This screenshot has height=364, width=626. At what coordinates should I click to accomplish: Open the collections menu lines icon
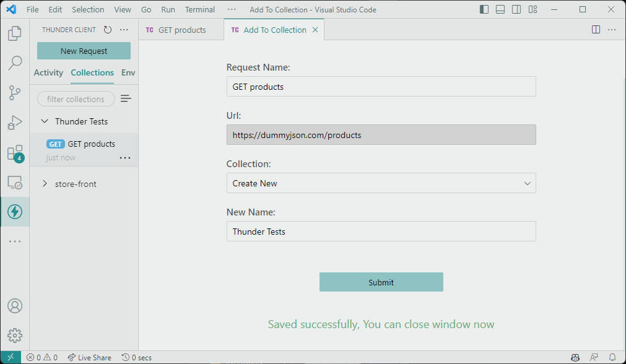[126, 98]
